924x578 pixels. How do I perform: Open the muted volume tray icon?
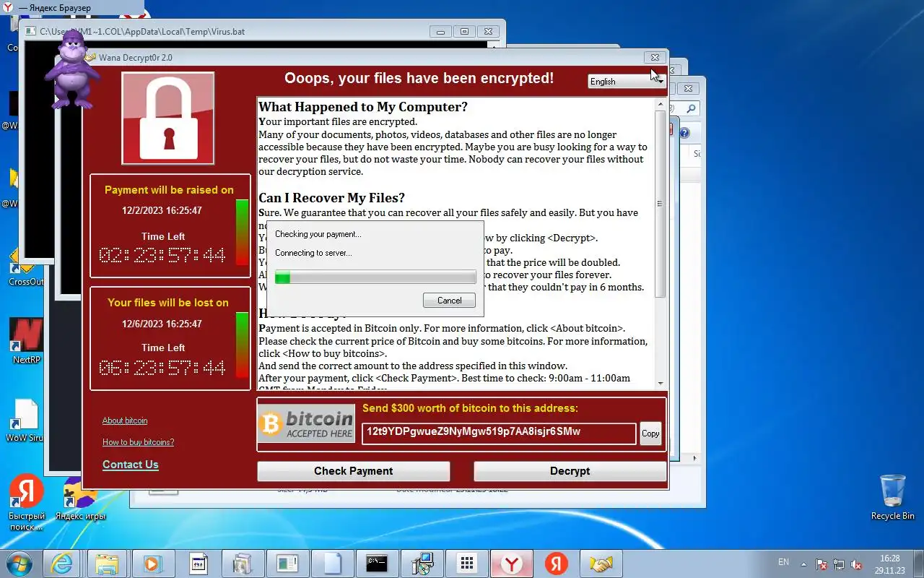click(856, 564)
